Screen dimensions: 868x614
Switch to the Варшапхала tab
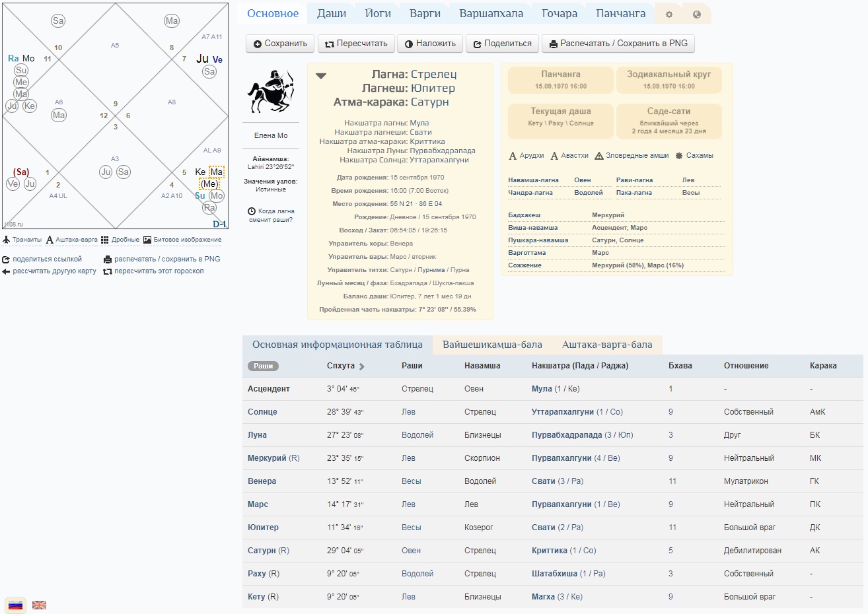click(x=491, y=13)
